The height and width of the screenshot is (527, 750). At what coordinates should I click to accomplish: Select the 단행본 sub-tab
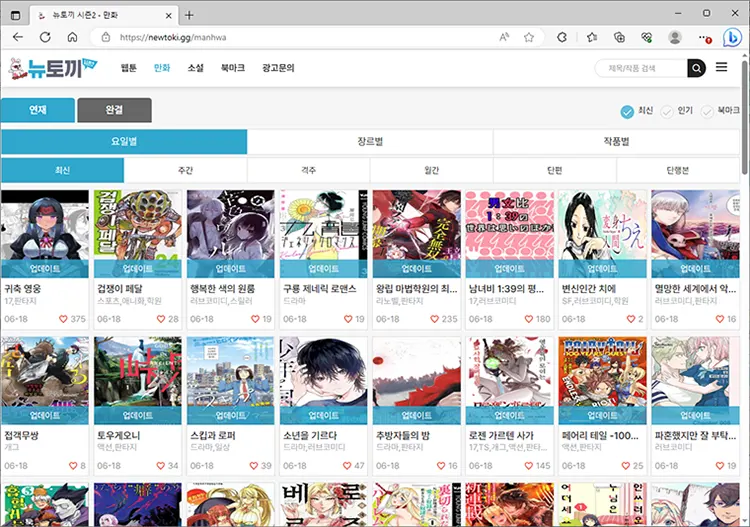click(678, 170)
